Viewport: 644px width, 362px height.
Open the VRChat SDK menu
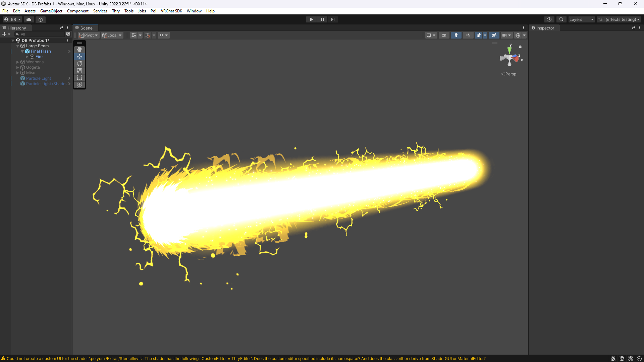coord(171,11)
